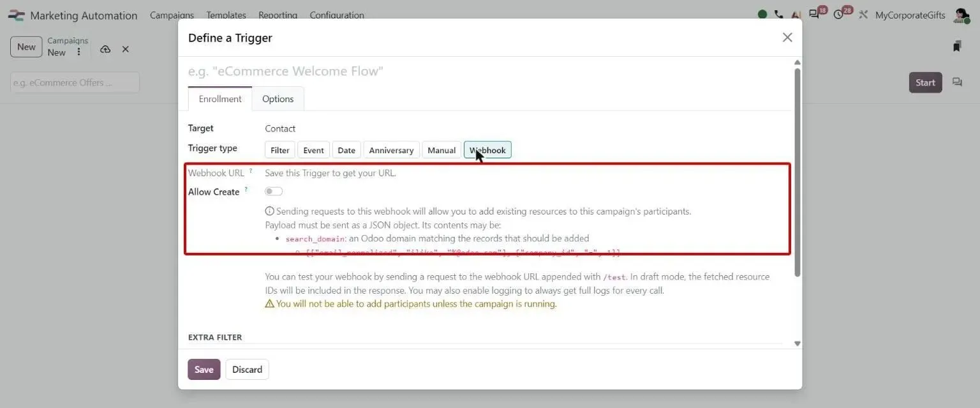Click the dialog scrollbar down arrow
Viewport: 980px width, 408px height.
(797, 344)
